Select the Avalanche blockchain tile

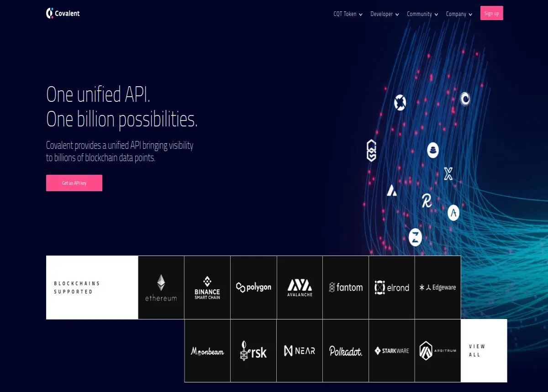[300, 287]
